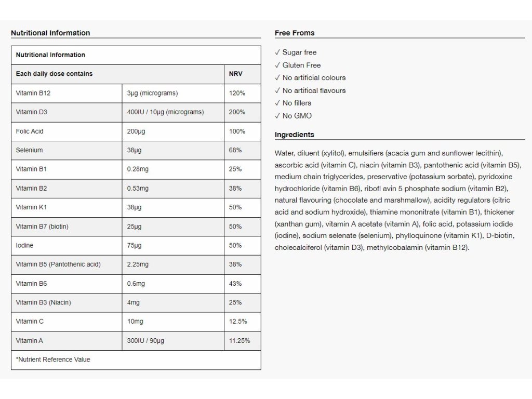Click the NRV column header
Screen dimensions: 532x399
tap(235, 74)
